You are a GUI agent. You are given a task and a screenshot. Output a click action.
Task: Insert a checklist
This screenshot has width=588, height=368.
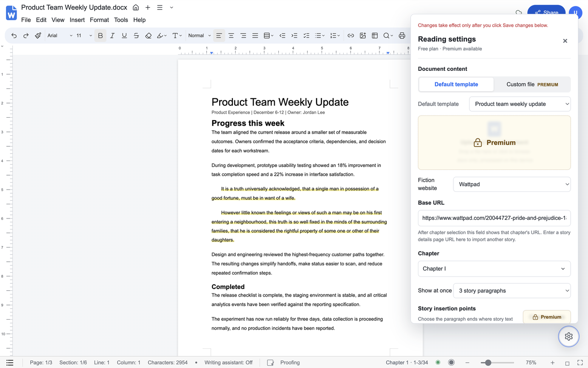point(306,35)
